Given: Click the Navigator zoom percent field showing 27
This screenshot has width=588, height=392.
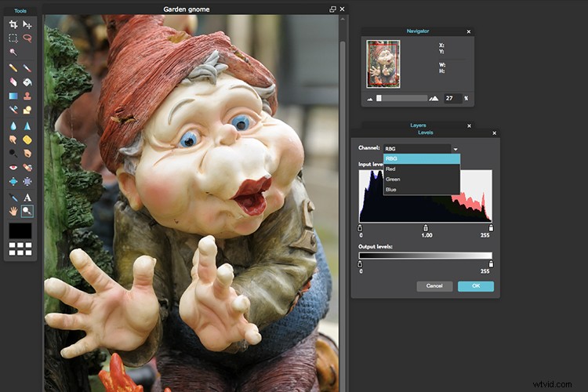Looking at the screenshot, I should (x=452, y=98).
